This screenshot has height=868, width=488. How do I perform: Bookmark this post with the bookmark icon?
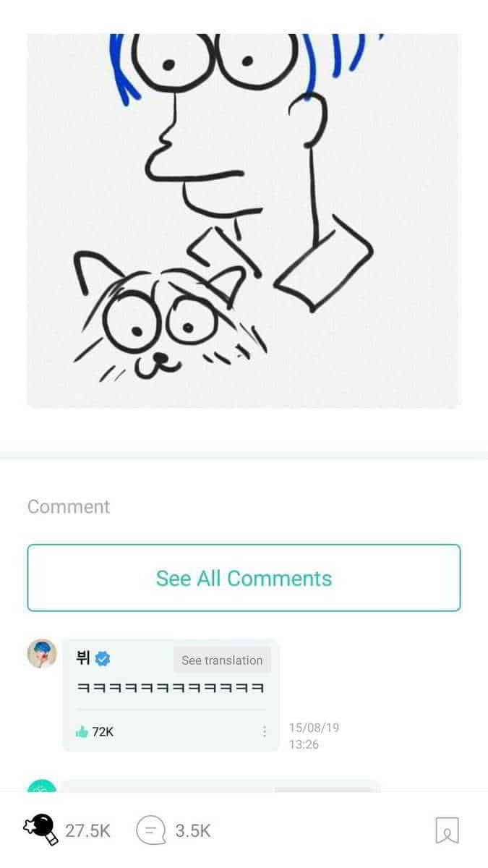point(447,830)
